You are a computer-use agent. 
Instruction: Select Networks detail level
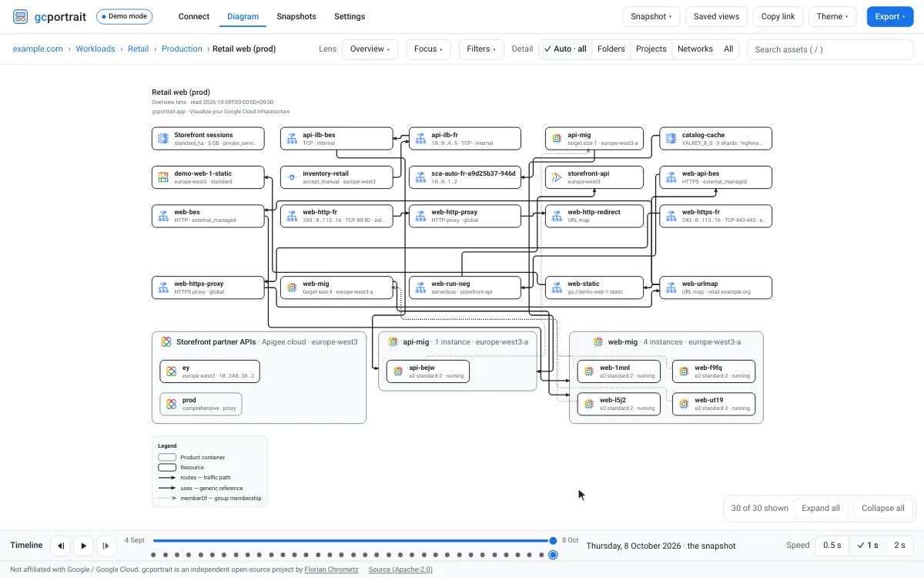(x=695, y=49)
